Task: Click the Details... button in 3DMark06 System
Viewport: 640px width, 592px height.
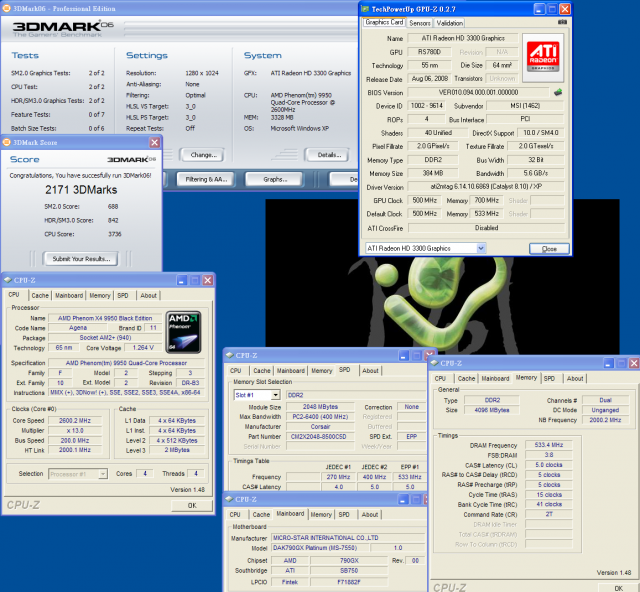Action: [328, 155]
